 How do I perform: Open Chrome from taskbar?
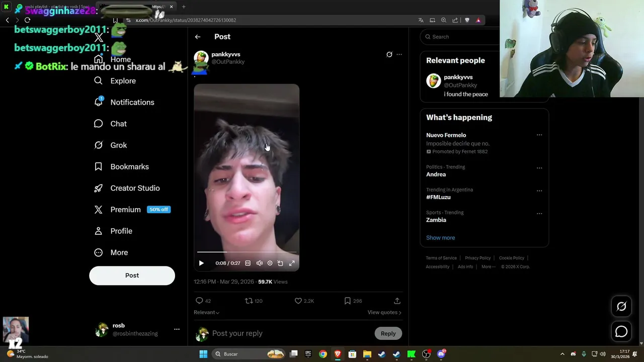click(x=323, y=354)
